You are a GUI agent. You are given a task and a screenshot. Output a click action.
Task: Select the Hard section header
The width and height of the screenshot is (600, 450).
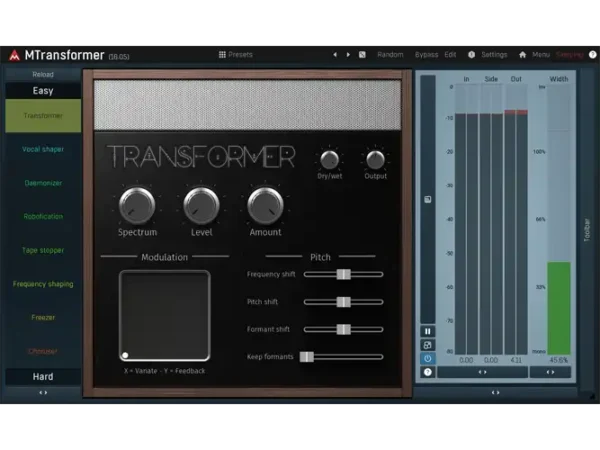point(43,377)
